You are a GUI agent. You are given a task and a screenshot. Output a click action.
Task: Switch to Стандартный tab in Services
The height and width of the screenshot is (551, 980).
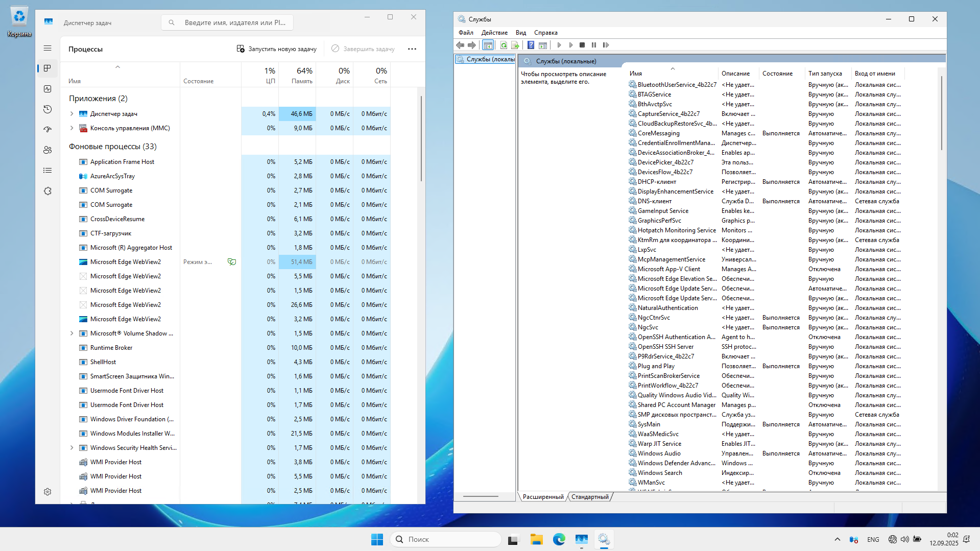click(x=590, y=497)
